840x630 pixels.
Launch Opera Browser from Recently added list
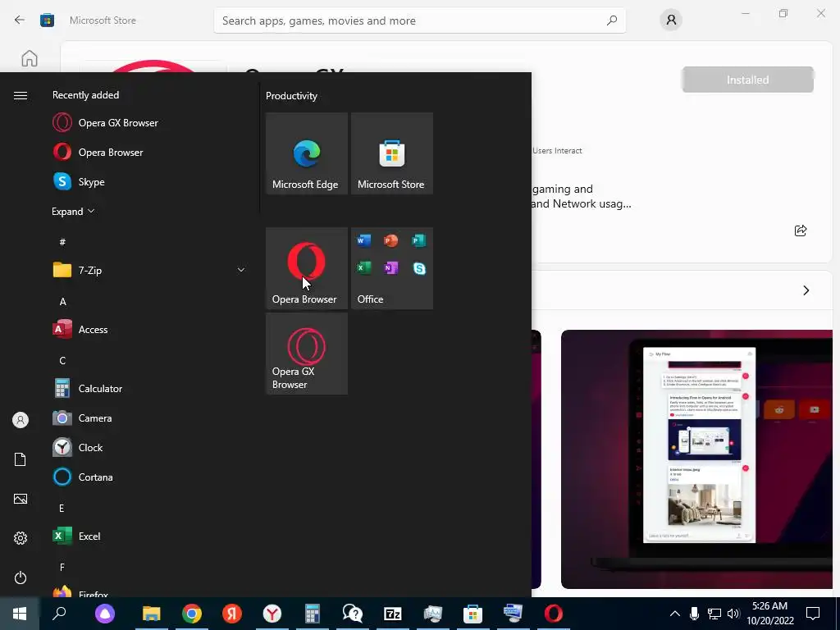pyautogui.click(x=149, y=152)
